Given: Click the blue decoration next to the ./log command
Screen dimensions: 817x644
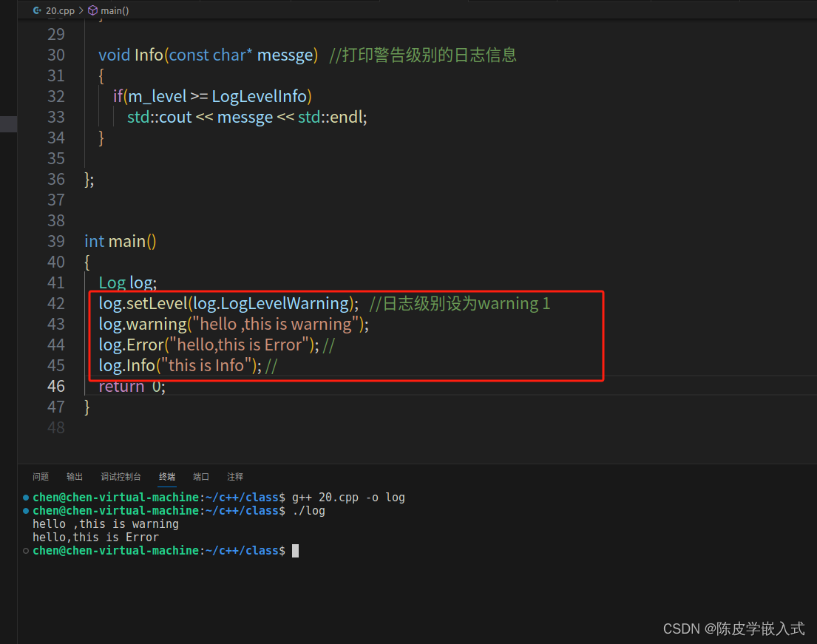Looking at the screenshot, I should click(x=24, y=510).
